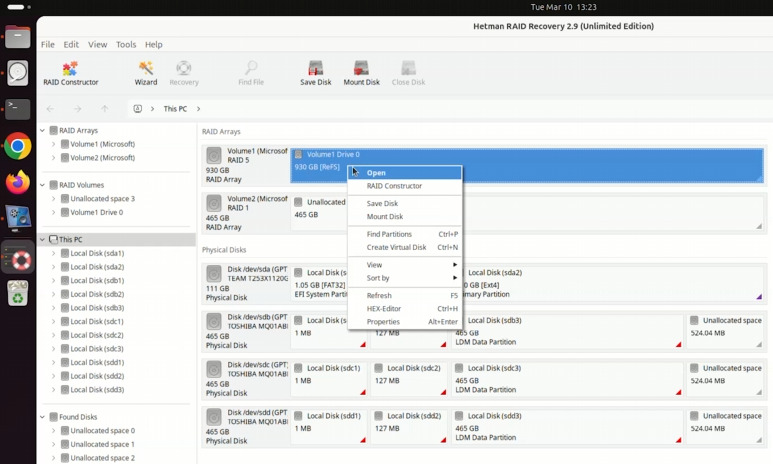Open the RAID Constructor tool
The width and height of the screenshot is (773, 464).
tap(70, 73)
